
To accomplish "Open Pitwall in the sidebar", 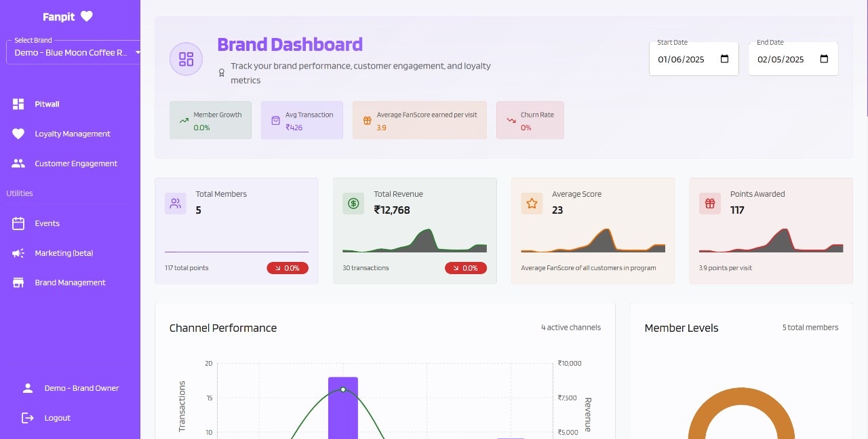I will (47, 104).
